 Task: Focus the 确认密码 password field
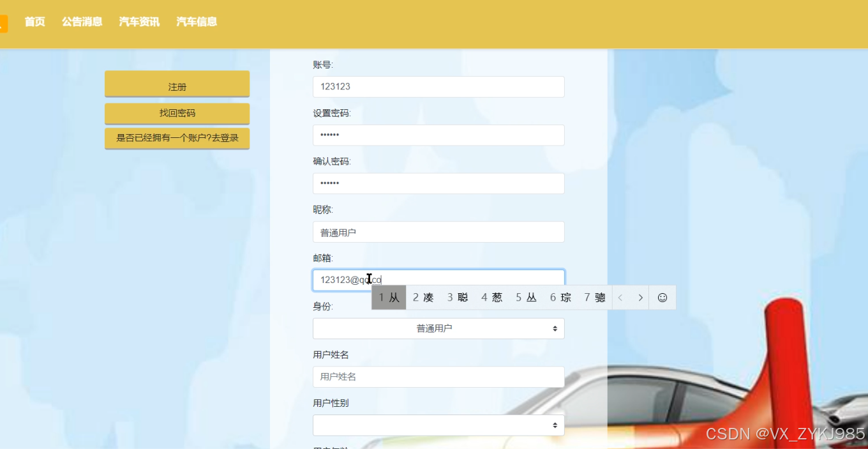pos(438,183)
